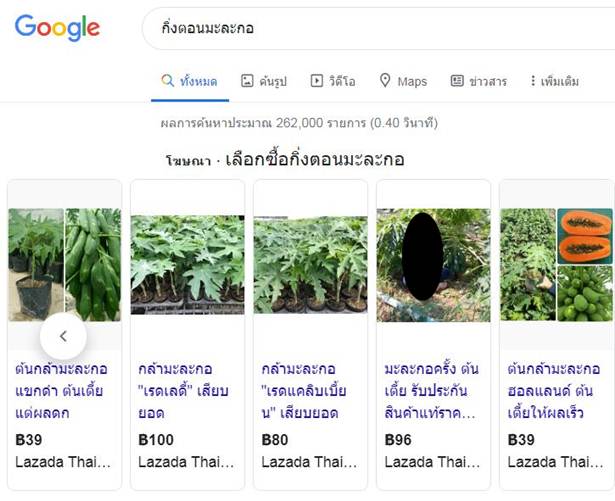Open the ฿80 เรดแคลิบเบี้ยน seedling link
Viewport: 615px width, 501px height.
point(304,391)
